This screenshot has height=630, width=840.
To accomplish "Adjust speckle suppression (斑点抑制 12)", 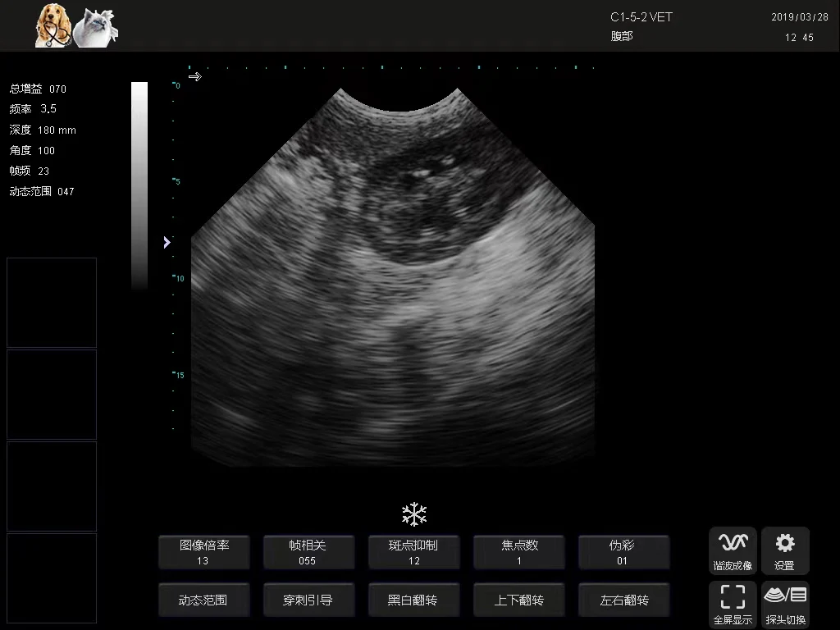I will [x=413, y=552].
